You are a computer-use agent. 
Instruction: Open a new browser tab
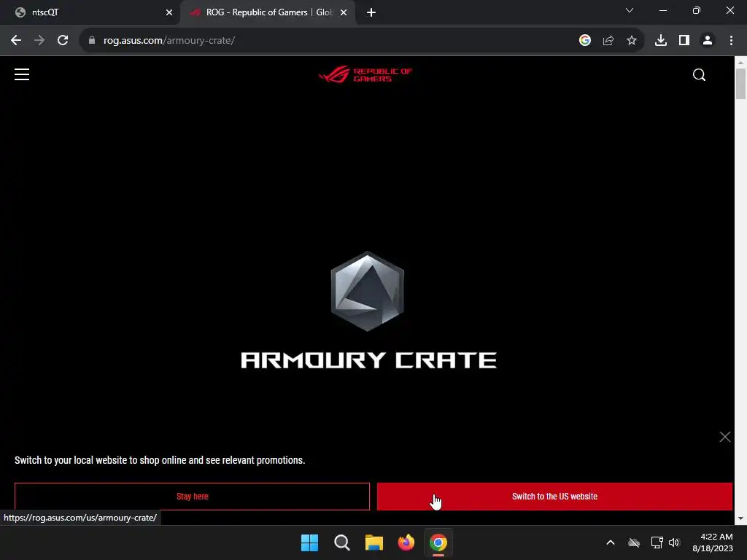[371, 12]
